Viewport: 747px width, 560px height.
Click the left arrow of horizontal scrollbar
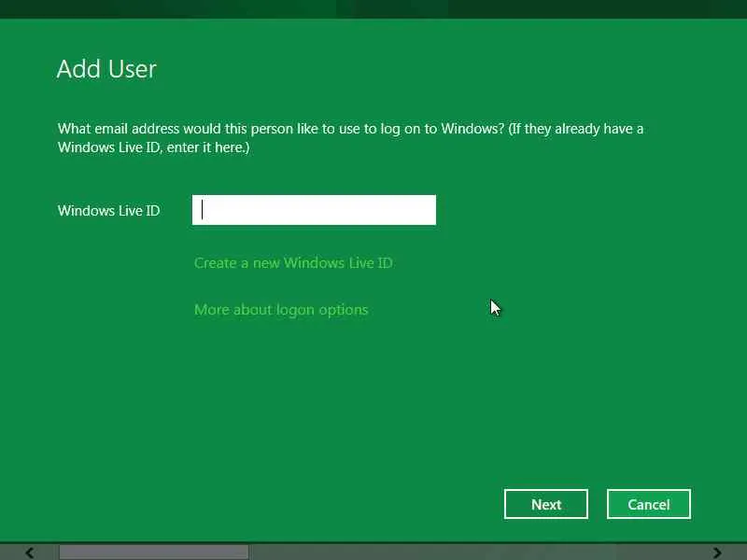[29, 553]
